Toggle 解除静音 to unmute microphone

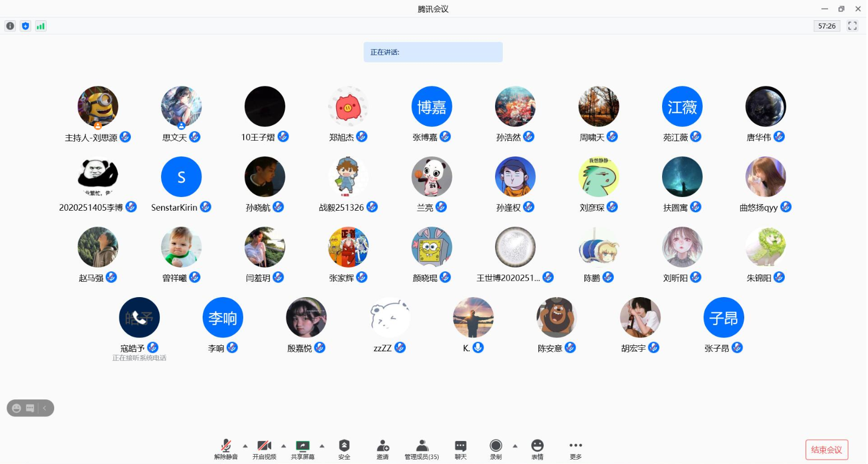tap(226, 449)
